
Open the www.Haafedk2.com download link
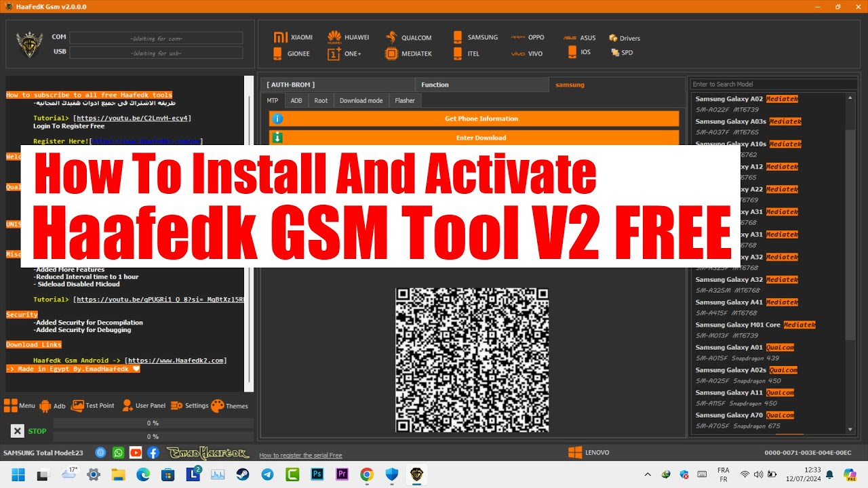point(176,361)
